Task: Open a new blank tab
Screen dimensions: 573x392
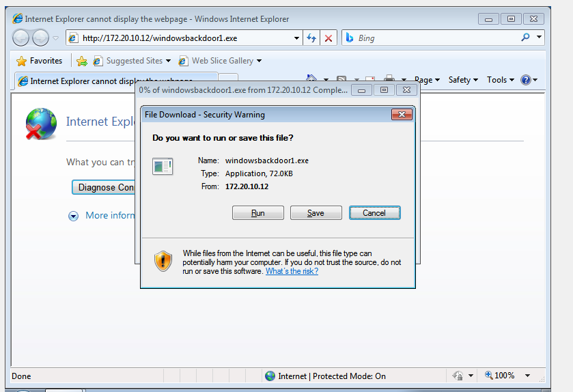Action: point(228,77)
